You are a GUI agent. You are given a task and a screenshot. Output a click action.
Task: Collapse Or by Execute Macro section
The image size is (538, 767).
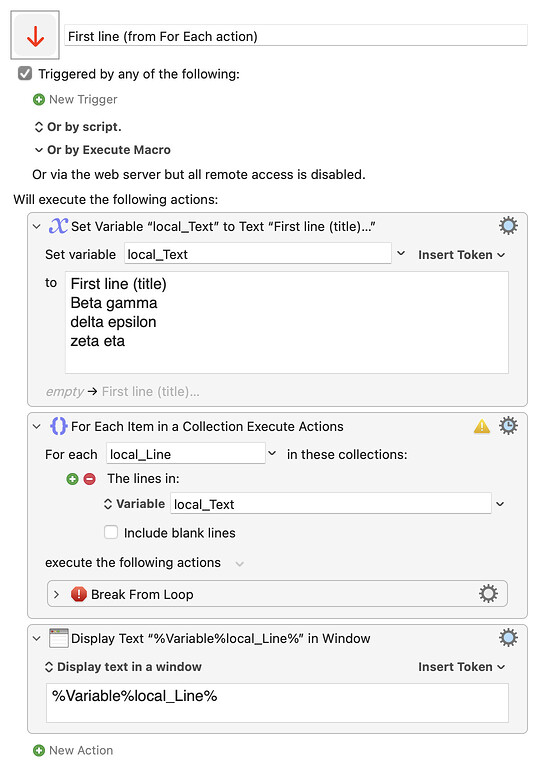(x=39, y=150)
